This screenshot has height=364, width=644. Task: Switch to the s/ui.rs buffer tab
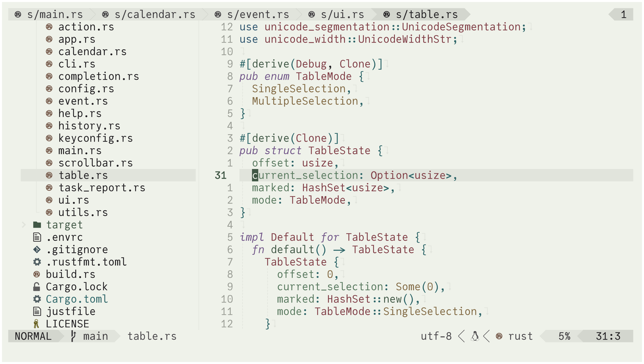pos(342,14)
